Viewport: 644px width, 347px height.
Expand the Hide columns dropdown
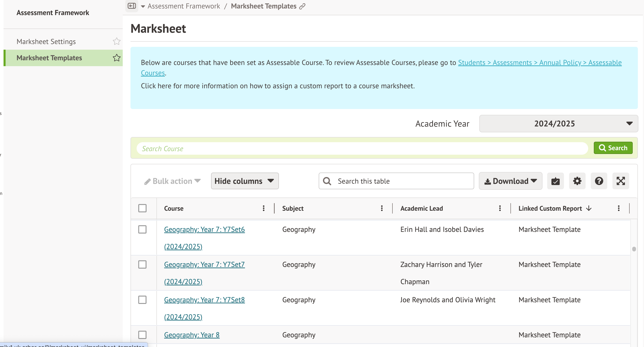[x=245, y=181]
